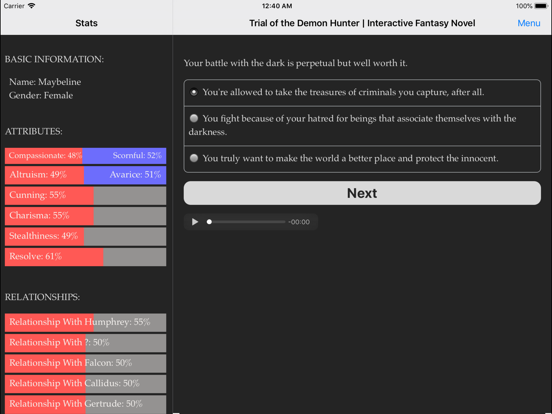Viewport: 552px width, 414px height.
Task: Click the ATTRIBUTES heading
Action: [33, 132]
